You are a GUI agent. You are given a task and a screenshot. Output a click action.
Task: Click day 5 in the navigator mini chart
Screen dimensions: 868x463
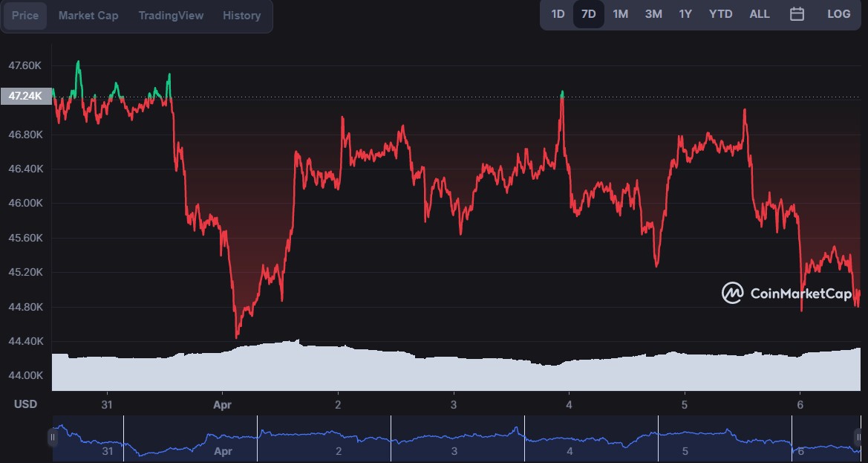point(685,451)
